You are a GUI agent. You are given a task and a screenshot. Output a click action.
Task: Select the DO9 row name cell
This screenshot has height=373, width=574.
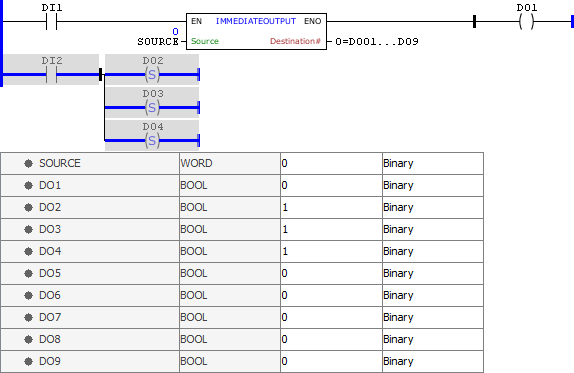click(90, 361)
